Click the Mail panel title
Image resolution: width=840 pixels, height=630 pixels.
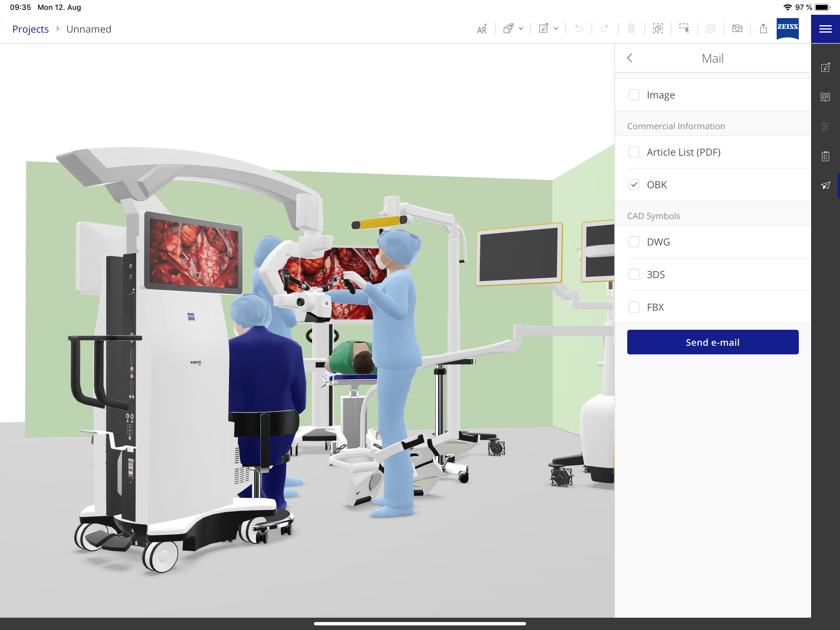coord(713,58)
